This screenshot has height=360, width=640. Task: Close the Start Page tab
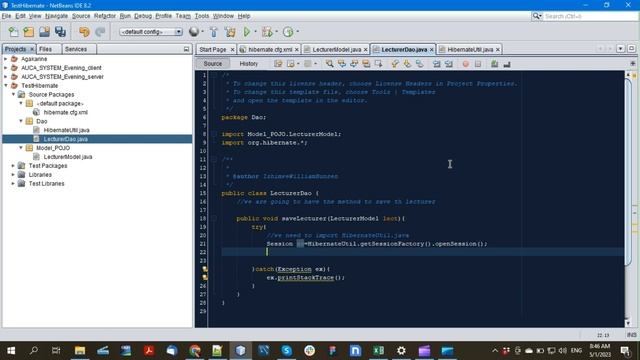pos(232,49)
